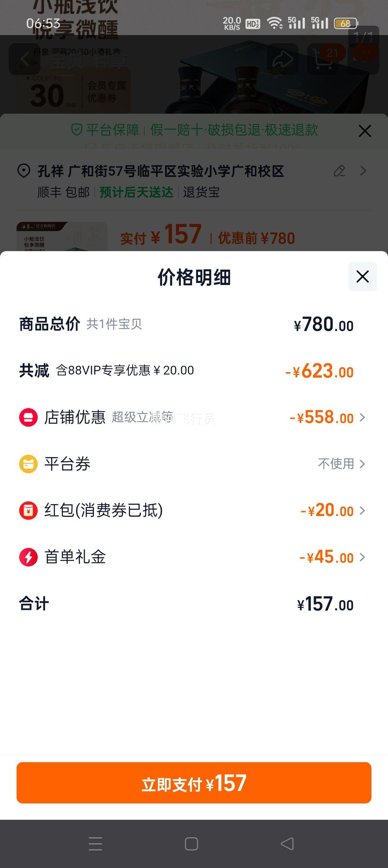Screen dimensions: 388x868
Task: Tap the back arrow icon
Action: coord(24,59)
